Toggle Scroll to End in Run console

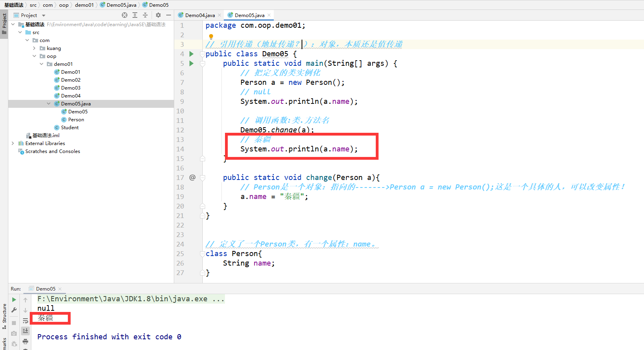(x=25, y=331)
